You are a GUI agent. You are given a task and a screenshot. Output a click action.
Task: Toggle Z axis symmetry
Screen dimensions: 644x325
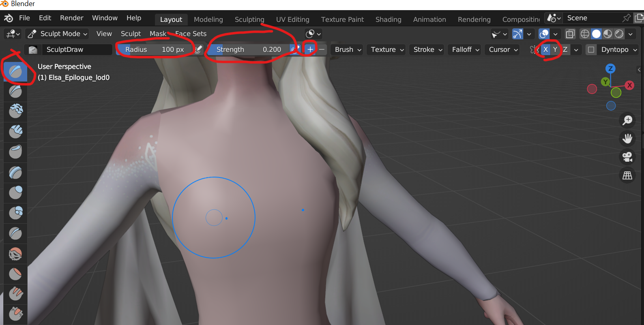[x=565, y=49]
